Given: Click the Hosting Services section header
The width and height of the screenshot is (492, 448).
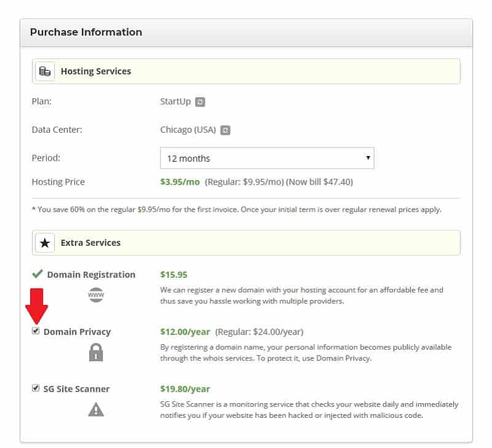Looking at the screenshot, I should (x=246, y=71).
